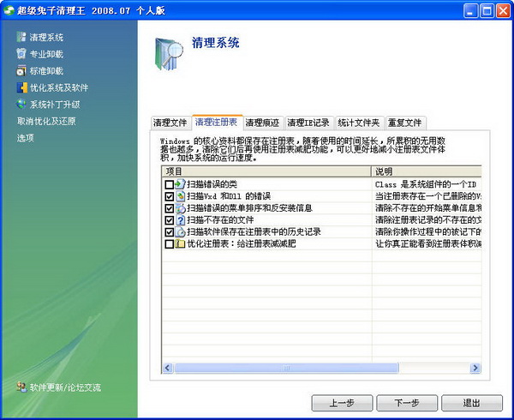The height and width of the screenshot is (420, 514).
Task: Enable 扫描错误的类 checkbox
Action: point(169,184)
